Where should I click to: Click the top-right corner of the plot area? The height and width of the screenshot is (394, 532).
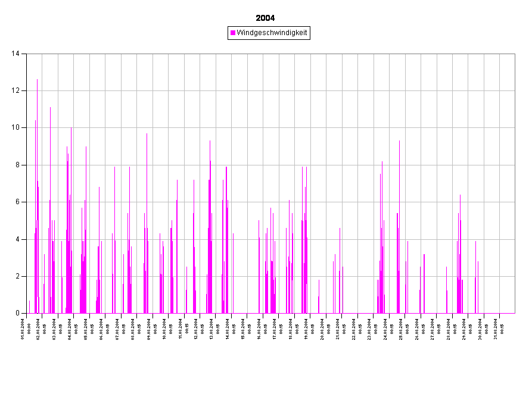[514, 55]
